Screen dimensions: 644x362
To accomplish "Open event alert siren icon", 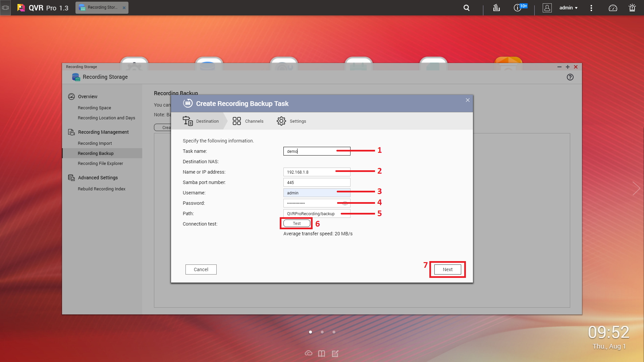I will pos(632,8).
